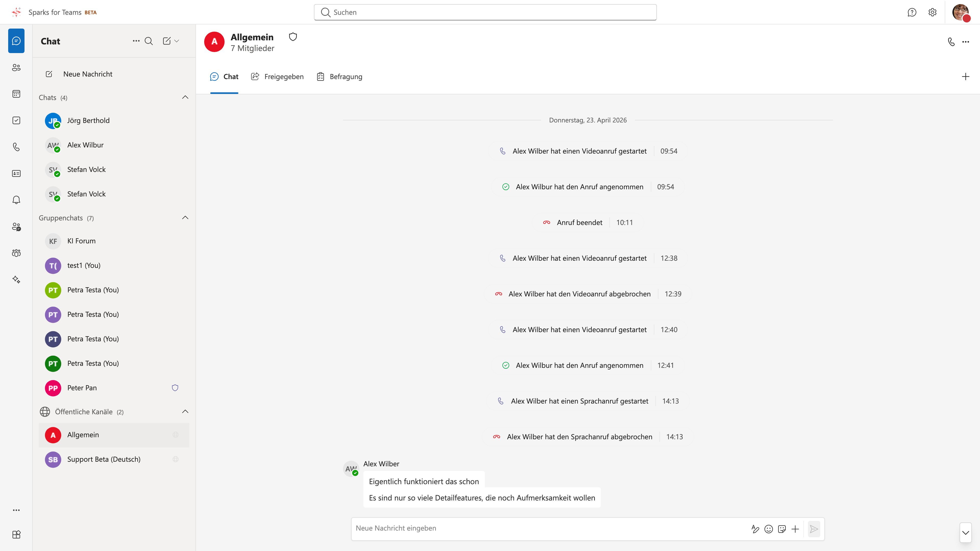Switch to the Freigegeben tab

277,77
